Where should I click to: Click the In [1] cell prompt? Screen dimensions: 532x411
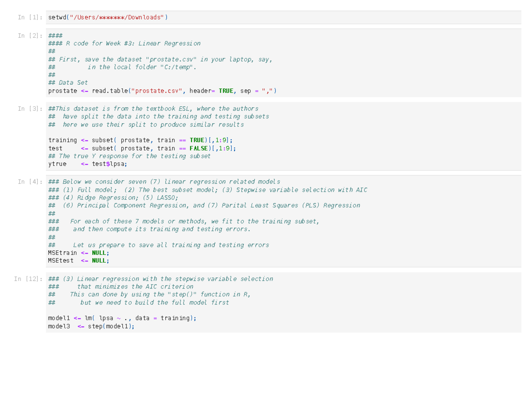pos(30,17)
